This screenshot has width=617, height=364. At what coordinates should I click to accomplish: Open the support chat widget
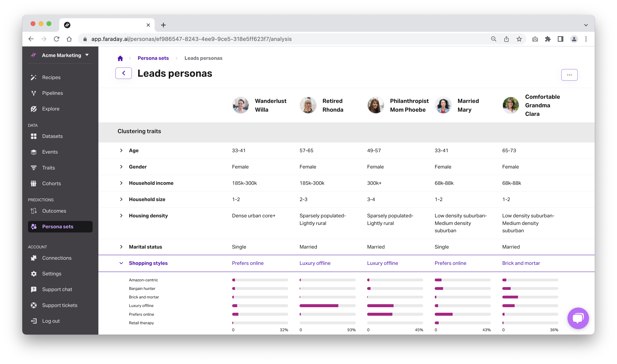(x=578, y=318)
